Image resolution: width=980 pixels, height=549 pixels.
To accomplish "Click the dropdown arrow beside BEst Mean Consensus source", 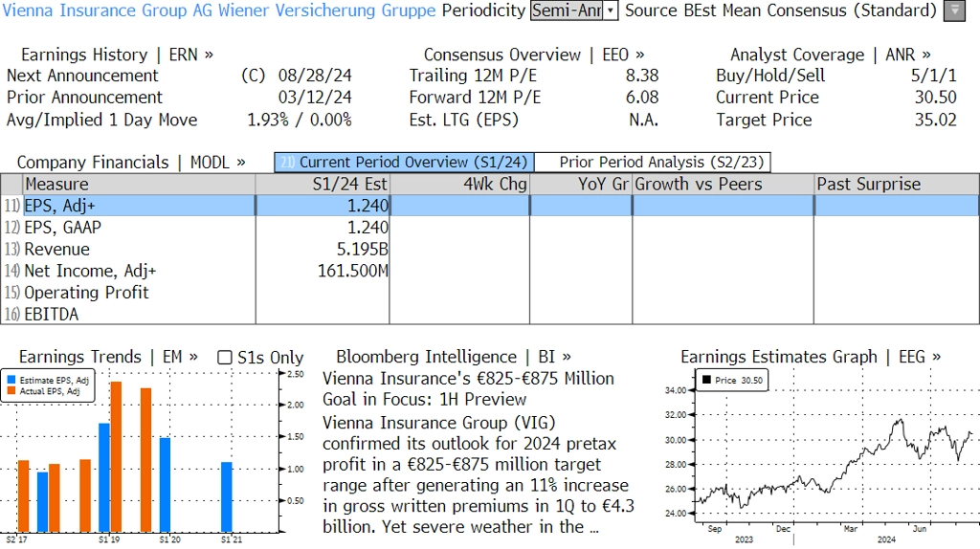I will coord(954,11).
